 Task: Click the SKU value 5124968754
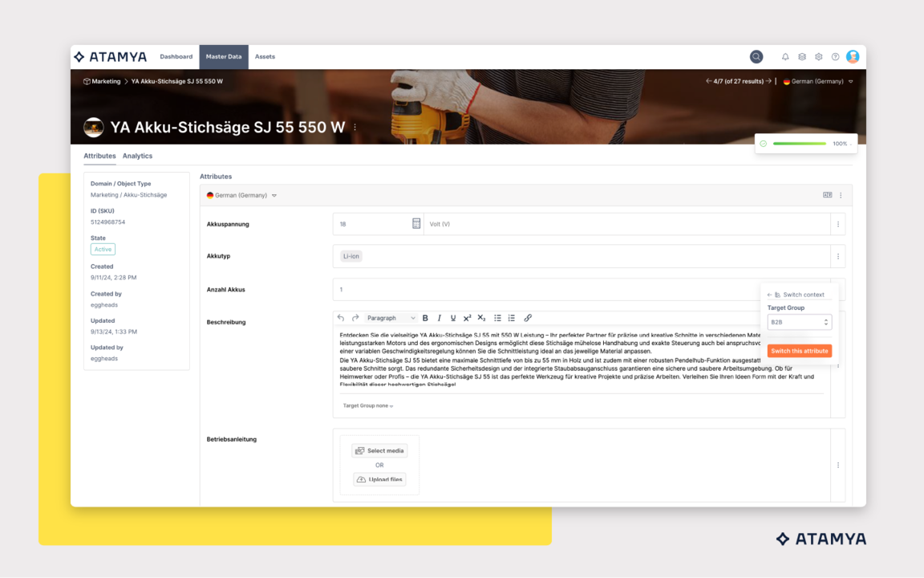[107, 222]
